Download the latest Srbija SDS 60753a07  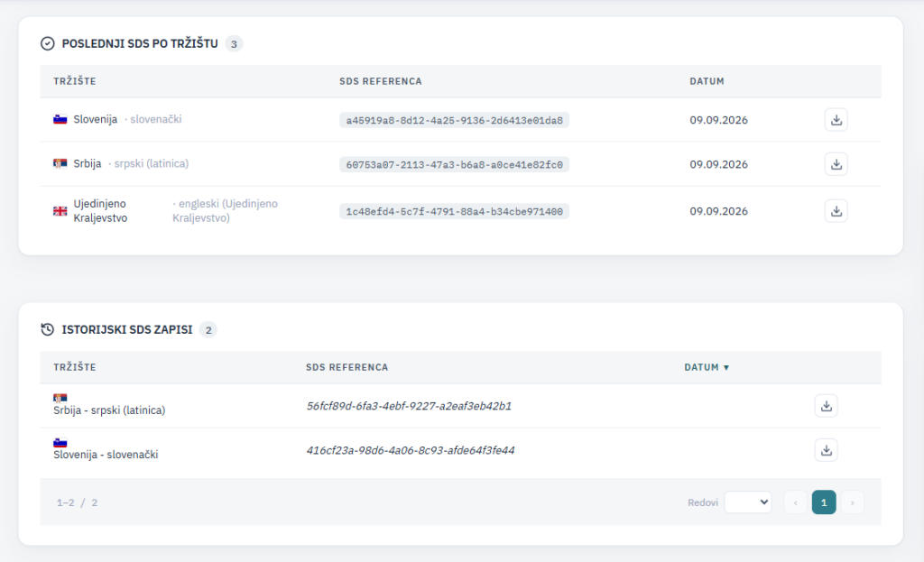point(836,164)
